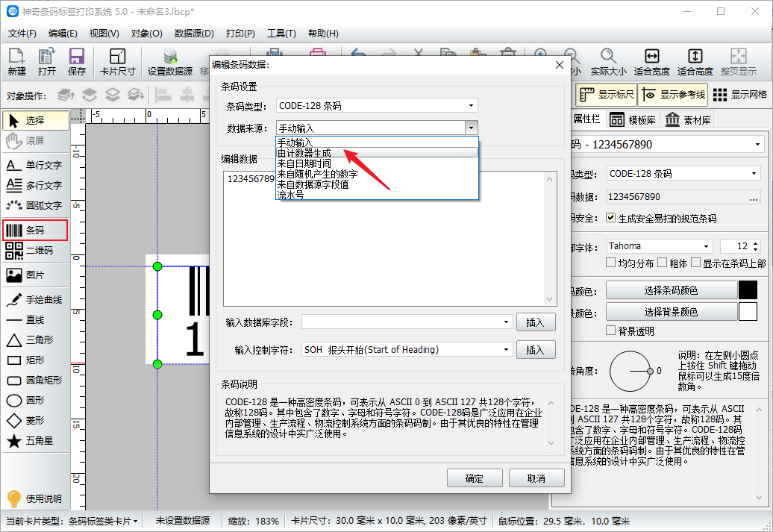Open a file with the Open icon

(47, 62)
